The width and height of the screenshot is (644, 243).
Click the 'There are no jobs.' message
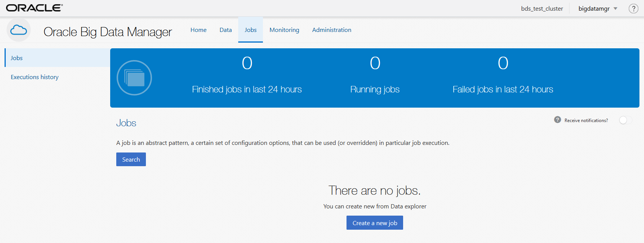pos(375,190)
